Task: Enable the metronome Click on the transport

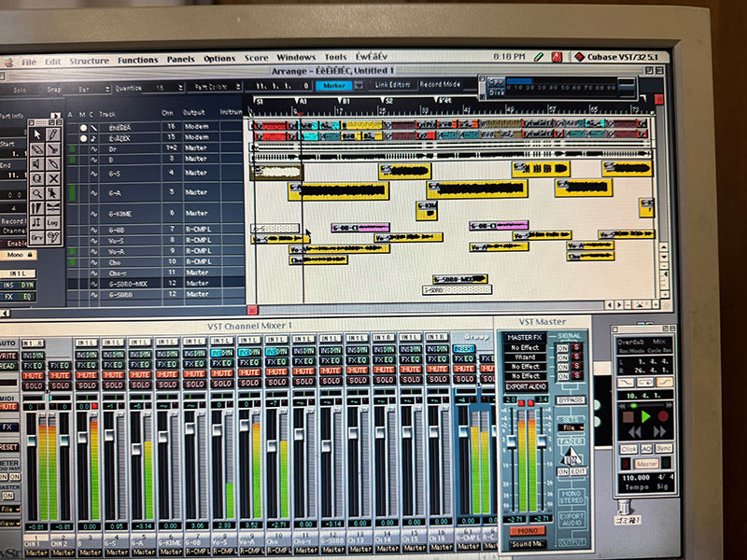Action: click(x=628, y=449)
